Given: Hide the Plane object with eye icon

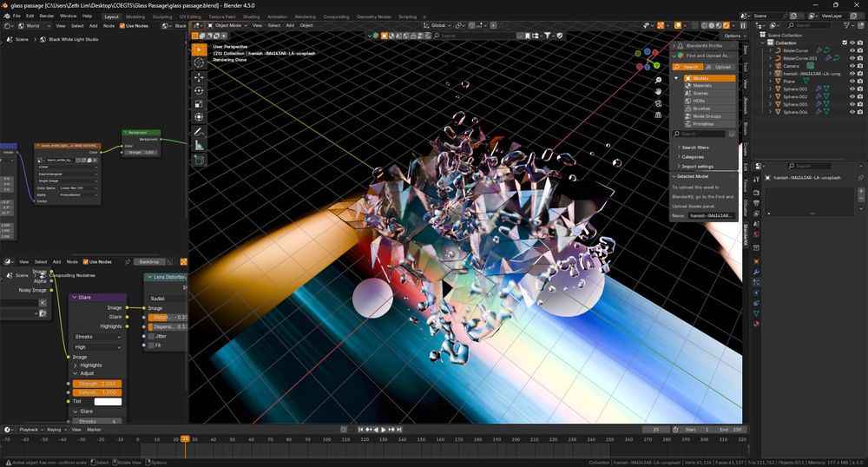Looking at the screenshot, I should 852,82.
